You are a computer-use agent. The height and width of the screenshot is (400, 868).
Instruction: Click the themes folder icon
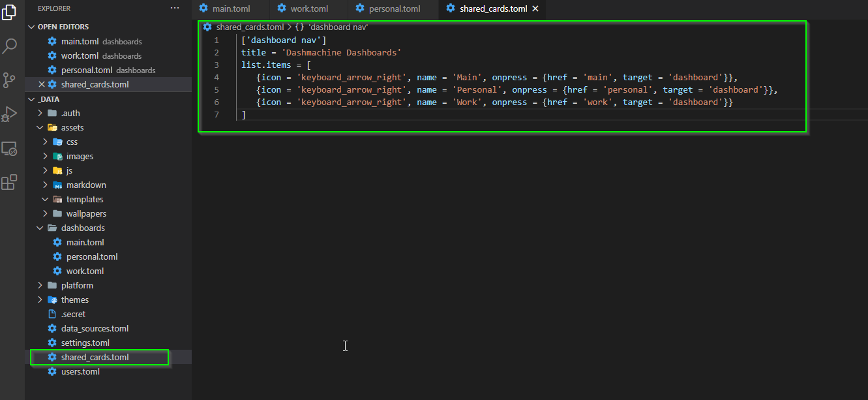click(x=52, y=300)
